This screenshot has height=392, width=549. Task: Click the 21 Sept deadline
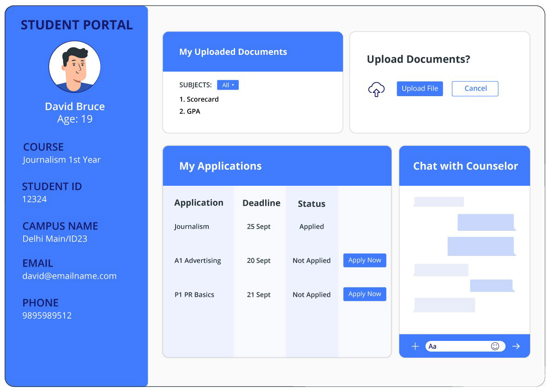[x=259, y=295]
